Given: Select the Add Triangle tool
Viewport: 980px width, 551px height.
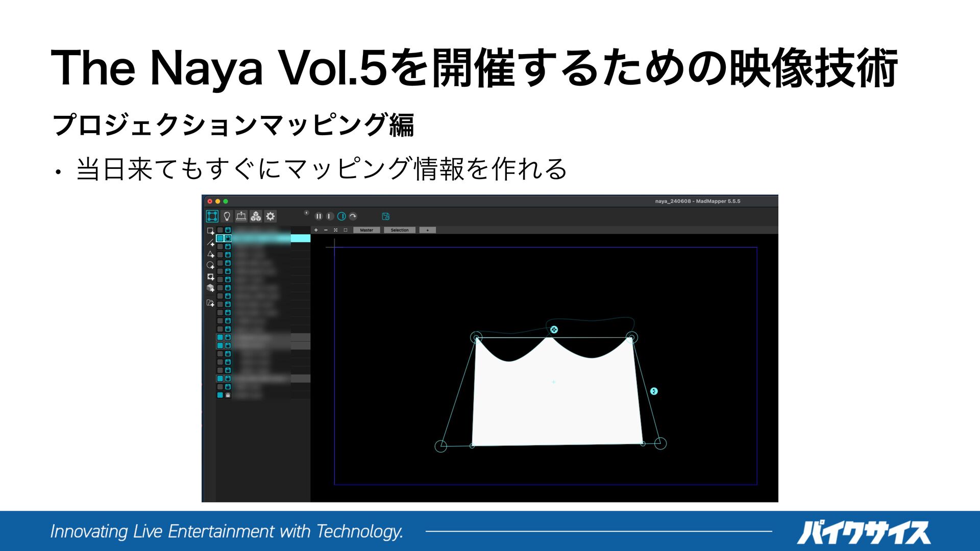Looking at the screenshot, I should click(x=210, y=254).
